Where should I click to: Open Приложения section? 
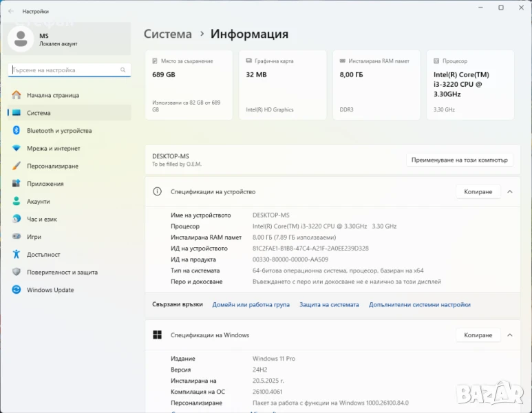pos(45,184)
